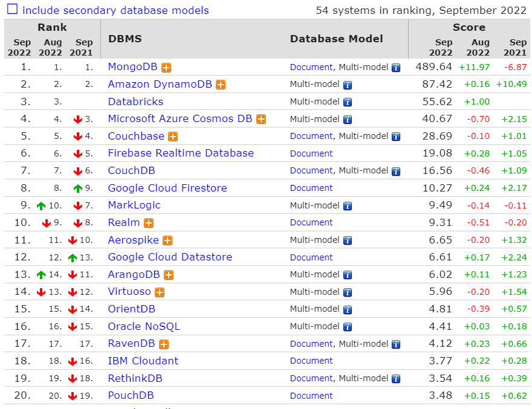
Task: Open the MongoDB detailed info plus icon
Action: 166,68
